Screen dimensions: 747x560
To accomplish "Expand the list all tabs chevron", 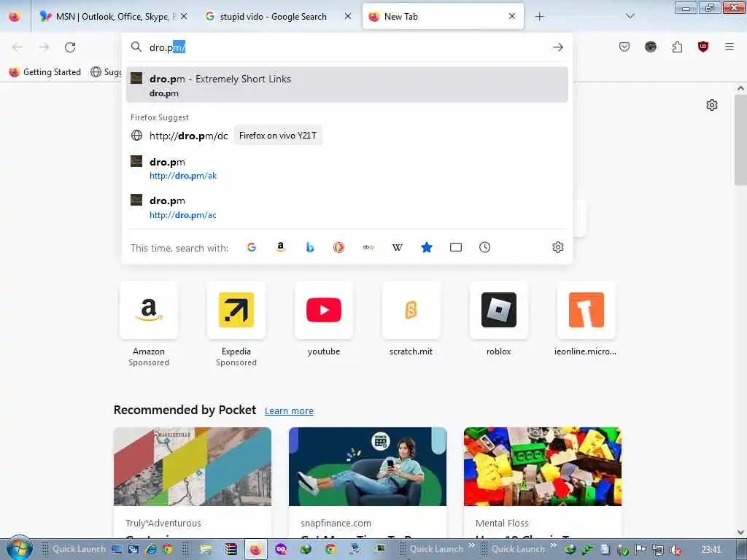I will coord(630,16).
